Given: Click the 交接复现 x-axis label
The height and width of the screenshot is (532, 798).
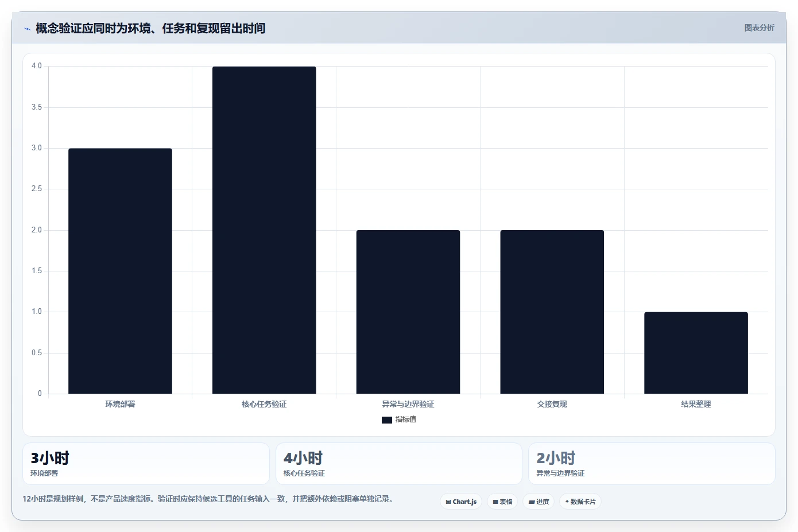Looking at the screenshot, I should point(552,404).
